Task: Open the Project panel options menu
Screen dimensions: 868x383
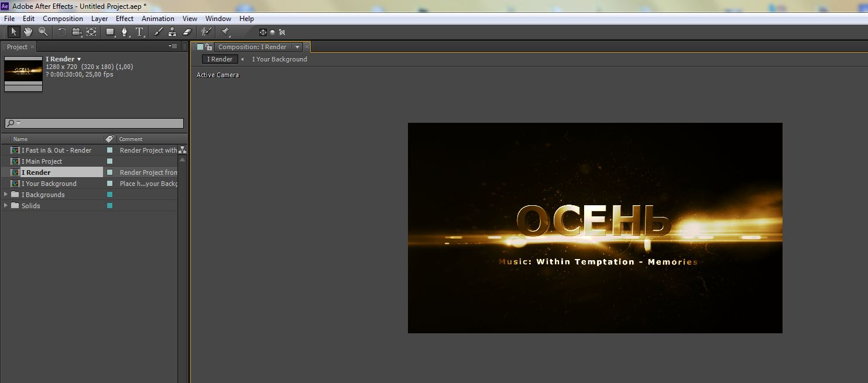Action: pyautogui.click(x=173, y=46)
